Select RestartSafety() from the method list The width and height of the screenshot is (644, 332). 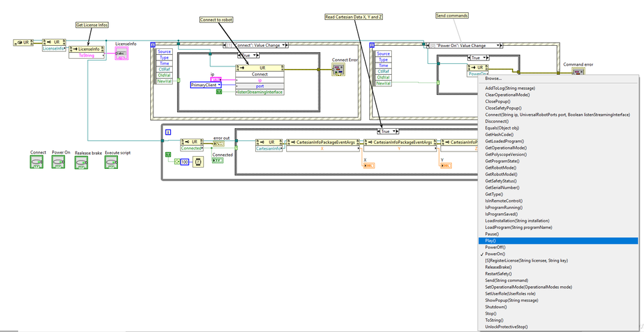pyautogui.click(x=558, y=273)
